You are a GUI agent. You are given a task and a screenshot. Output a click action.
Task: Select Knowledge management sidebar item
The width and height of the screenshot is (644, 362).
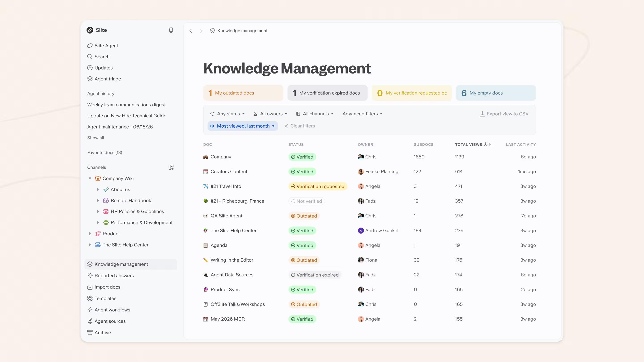(x=131, y=264)
